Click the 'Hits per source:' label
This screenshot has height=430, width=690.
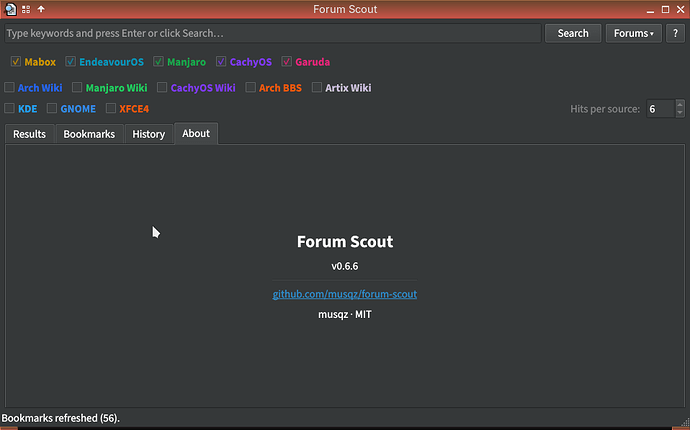[x=605, y=109]
